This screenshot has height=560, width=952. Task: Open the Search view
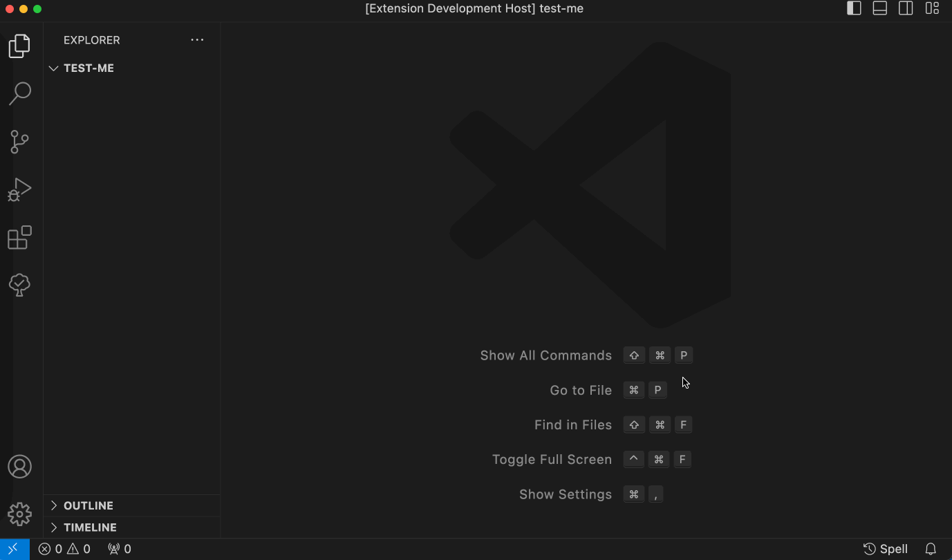[x=19, y=93]
